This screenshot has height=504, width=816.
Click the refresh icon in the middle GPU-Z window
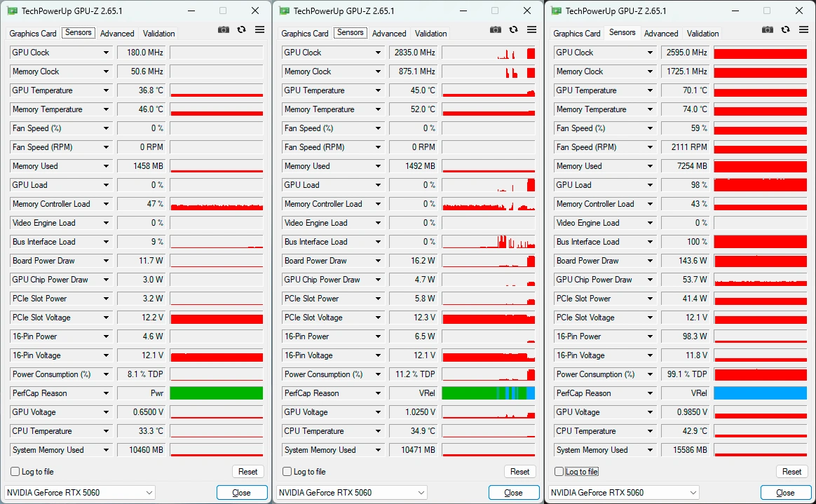[x=514, y=29]
